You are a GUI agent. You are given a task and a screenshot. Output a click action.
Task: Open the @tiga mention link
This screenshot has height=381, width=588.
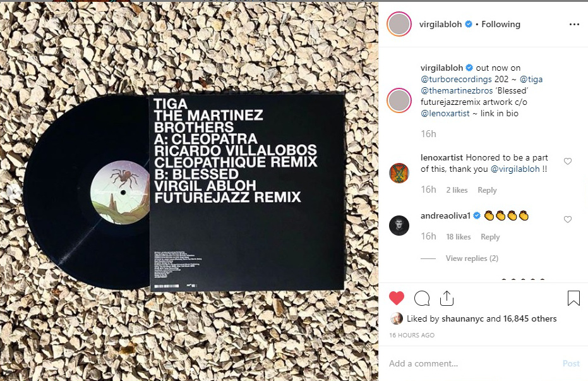click(531, 79)
